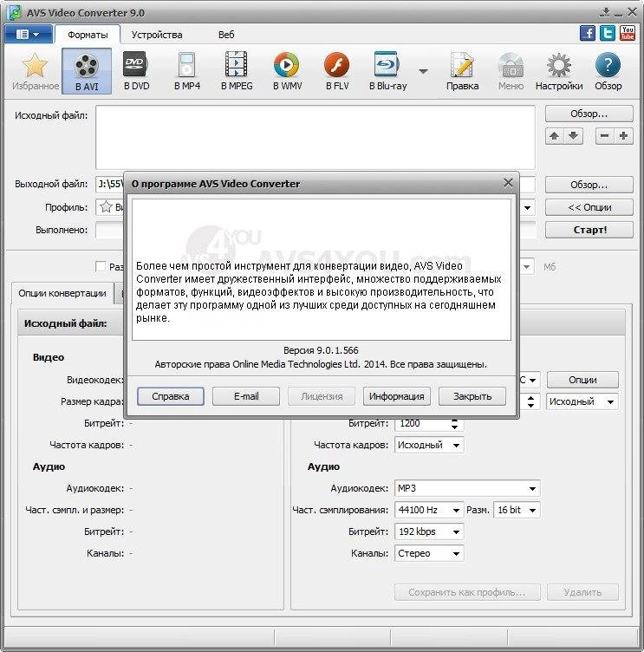
Task: Click the version text Версия 9.0.1.566
Action: pos(321,350)
